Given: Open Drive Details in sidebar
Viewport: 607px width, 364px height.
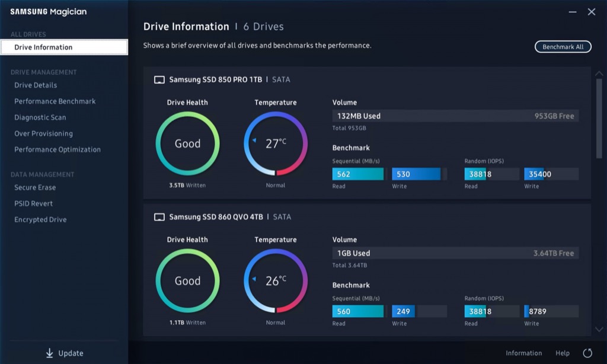Looking at the screenshot, I should pyautogui.click(x=36, y=85).
